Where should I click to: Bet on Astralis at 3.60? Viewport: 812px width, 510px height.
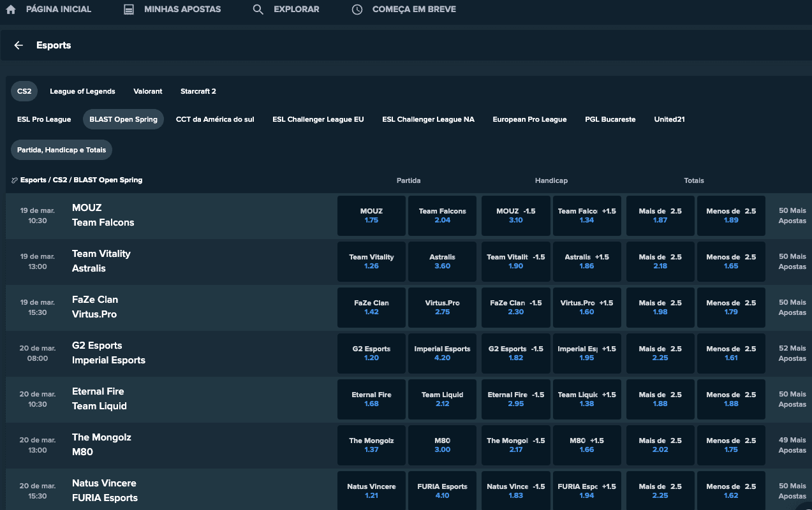click(x=442, y=261)
